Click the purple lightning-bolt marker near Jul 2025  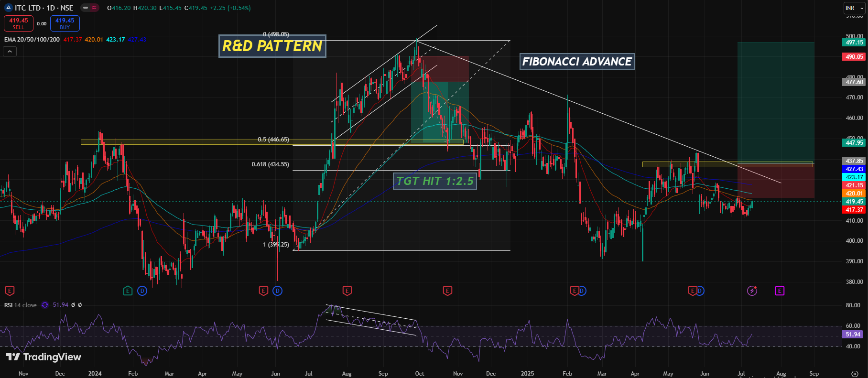coord(752,291)
